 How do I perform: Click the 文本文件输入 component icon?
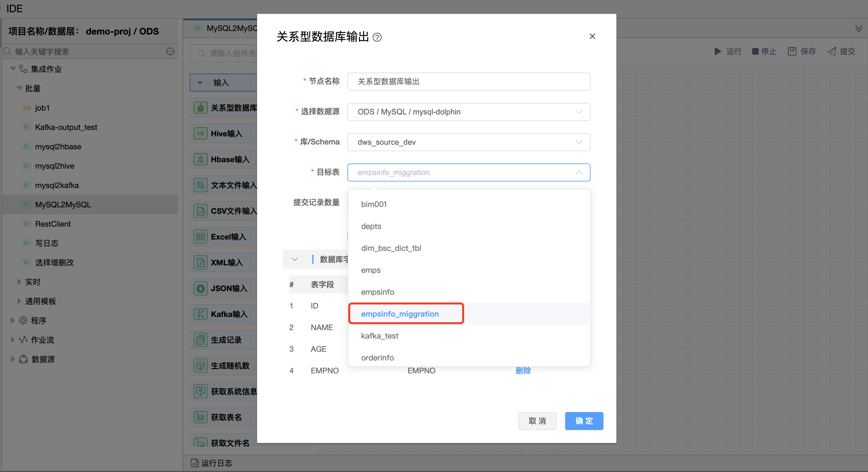[x=201, y=185]
